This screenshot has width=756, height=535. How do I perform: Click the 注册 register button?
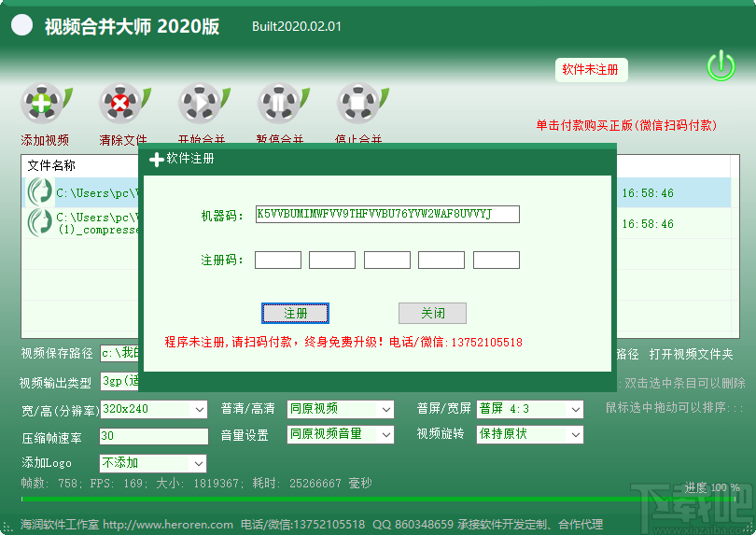(295, 313)
